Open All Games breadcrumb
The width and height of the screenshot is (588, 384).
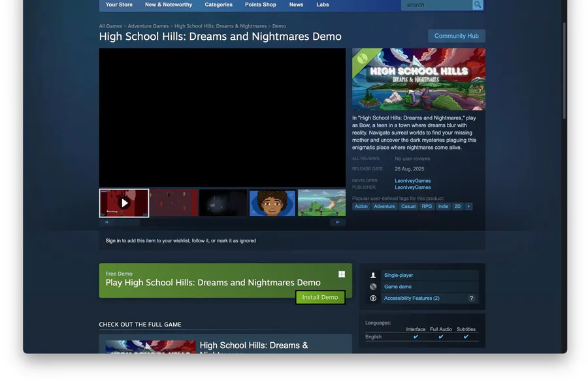tap(110, 26)
